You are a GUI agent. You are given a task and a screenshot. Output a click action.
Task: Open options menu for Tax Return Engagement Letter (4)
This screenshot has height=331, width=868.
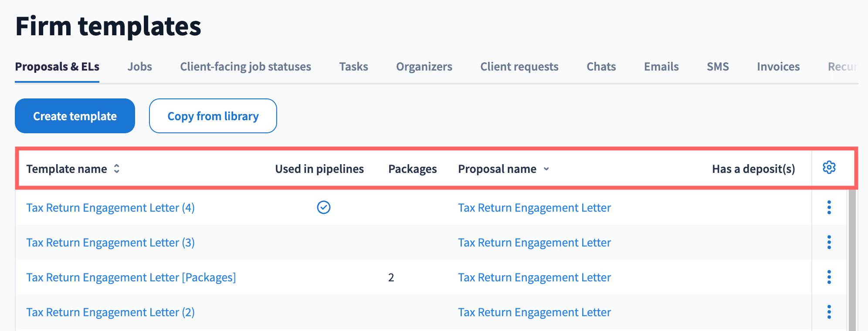point(829,207)
